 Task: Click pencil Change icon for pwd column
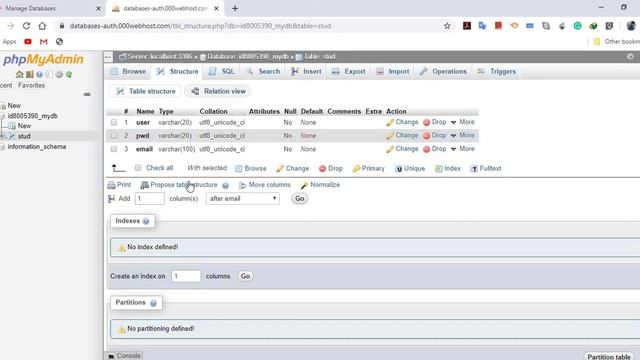coord(390,136)
